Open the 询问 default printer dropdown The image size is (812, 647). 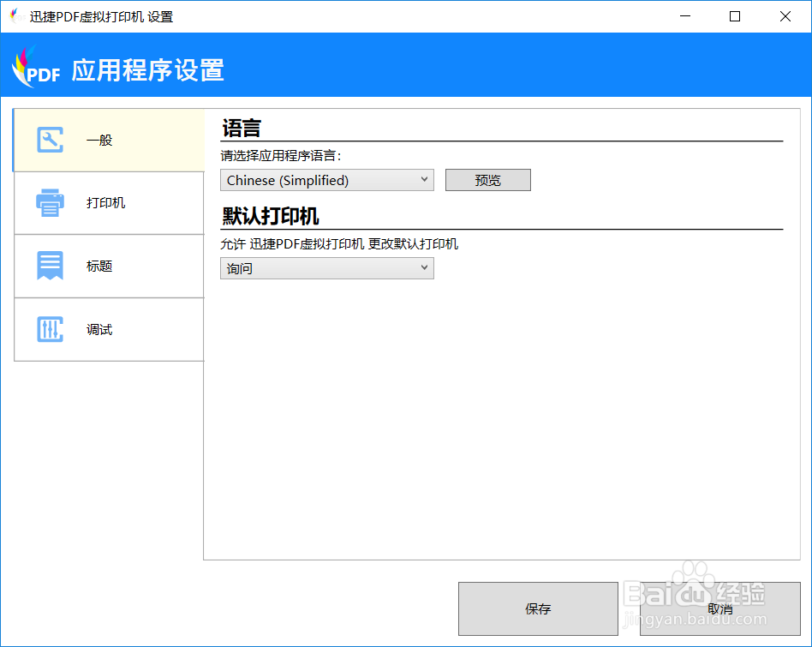pyautogui.click(x=326, y=268)
